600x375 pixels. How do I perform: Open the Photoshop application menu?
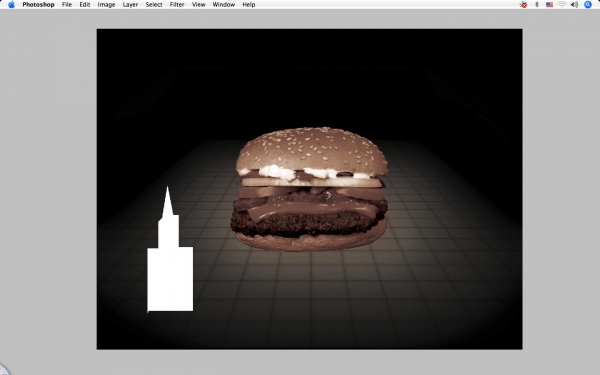(x=38, y=5)
